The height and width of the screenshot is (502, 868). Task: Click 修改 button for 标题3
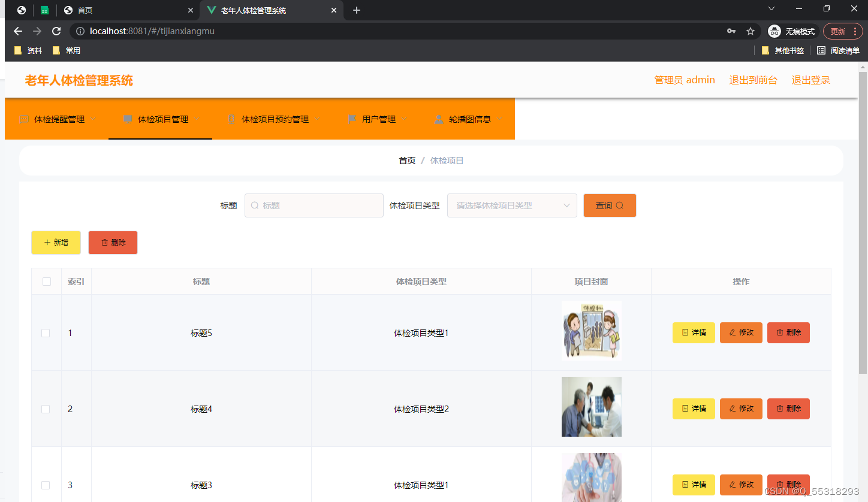pyautogui.click(x=741, y=485)
